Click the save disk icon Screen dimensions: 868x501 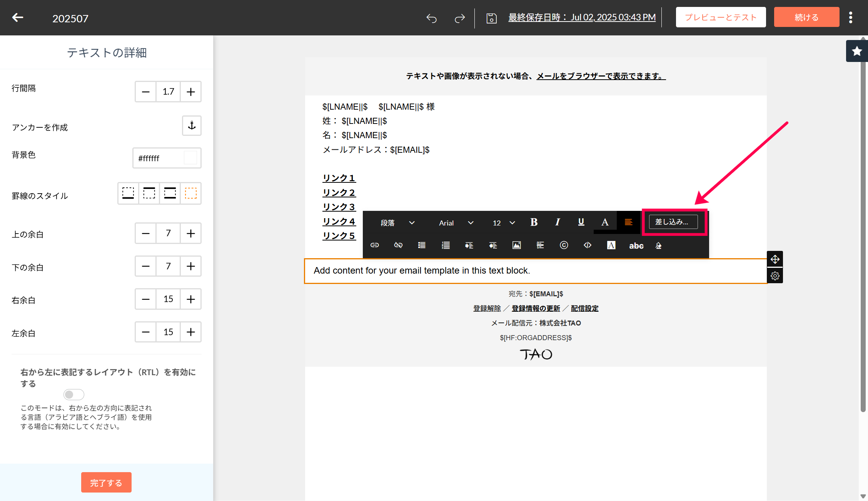click(491, 18)
